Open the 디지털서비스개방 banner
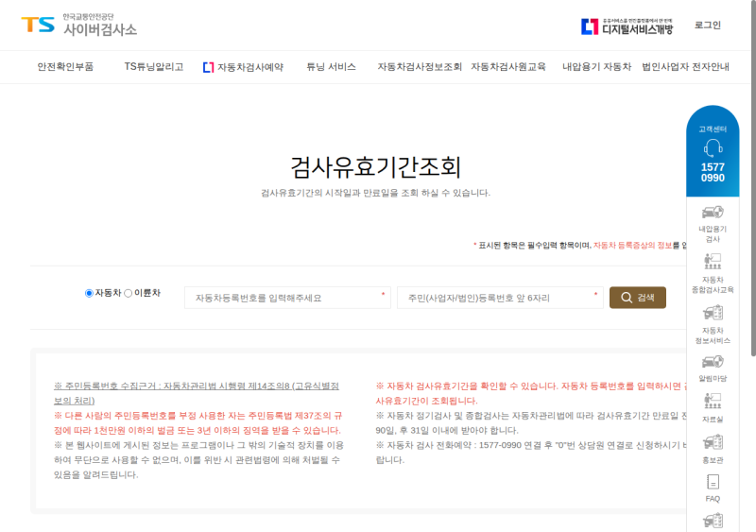Image resolution: width=756 pixels, height=532 pixels. [x=627, y=26]
